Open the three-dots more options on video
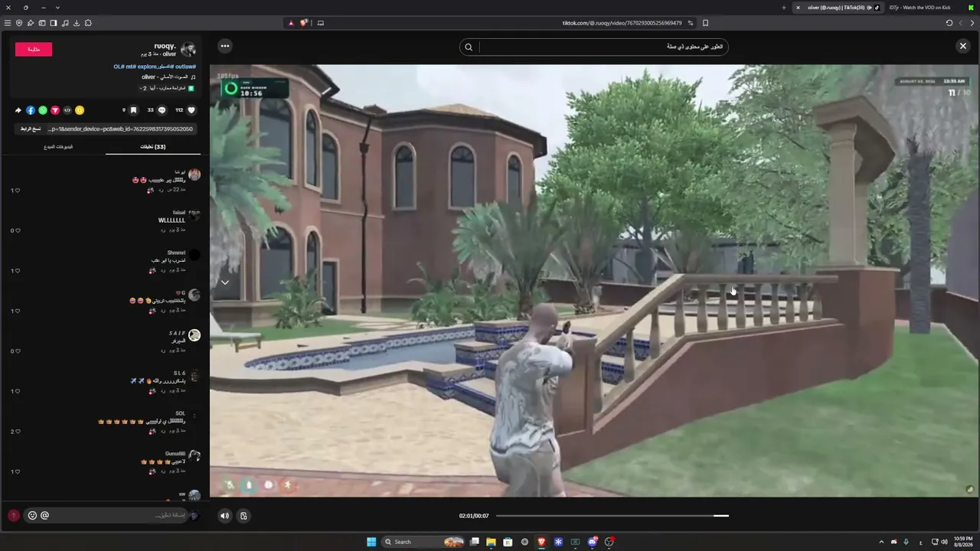 tap(225, 46)
